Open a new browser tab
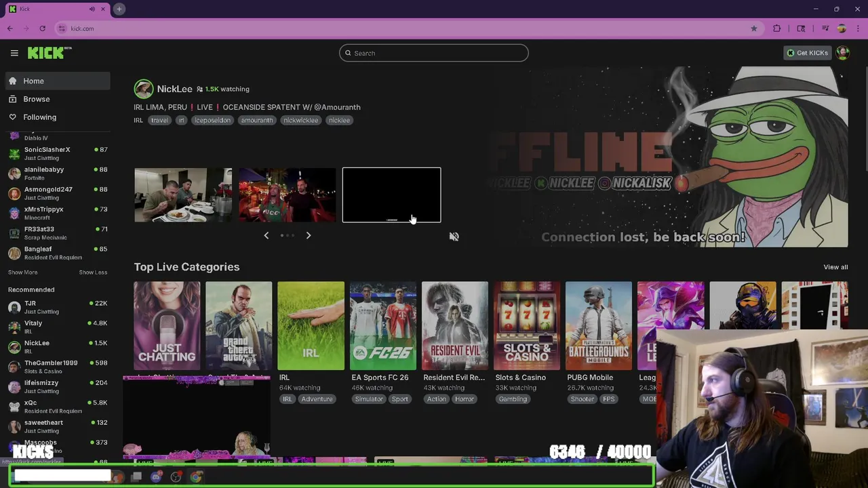868x488 pixels. [x=119, y=9]
